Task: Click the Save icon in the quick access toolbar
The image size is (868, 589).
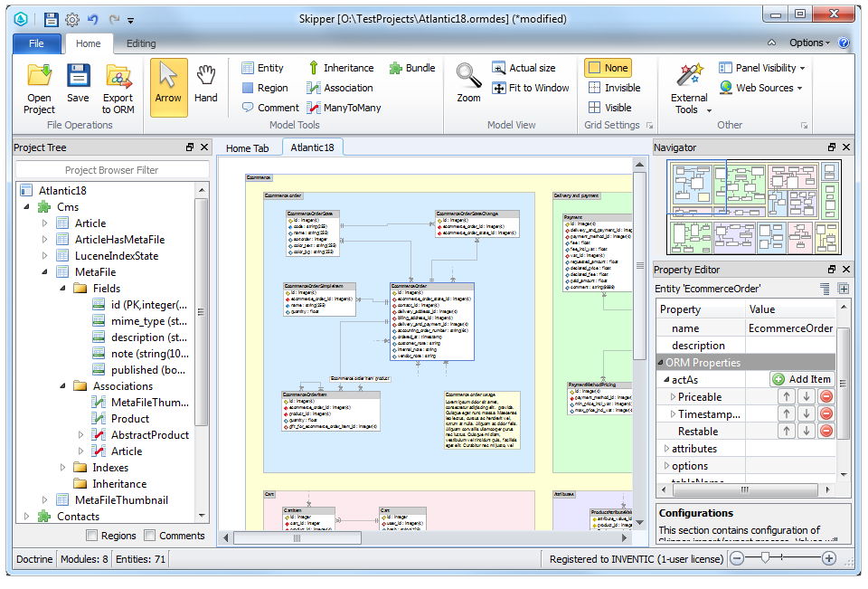Action: click(51, 20)
